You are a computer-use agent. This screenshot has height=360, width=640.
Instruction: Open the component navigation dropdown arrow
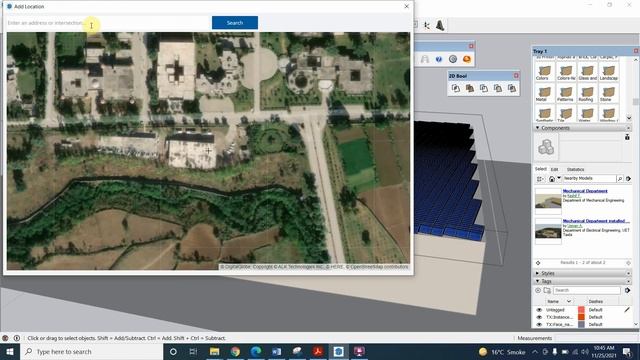click(559, 178)
